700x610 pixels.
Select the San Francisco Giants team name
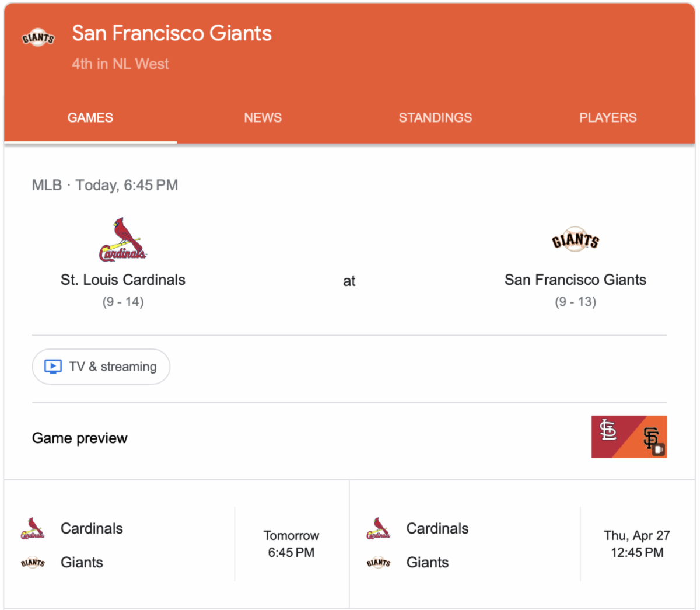(575, 280)
